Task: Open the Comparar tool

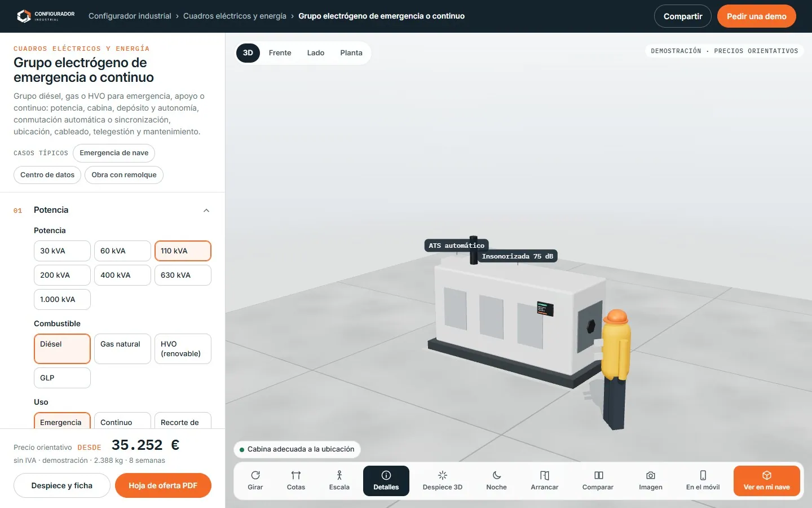Action: [x=598, y=481]
